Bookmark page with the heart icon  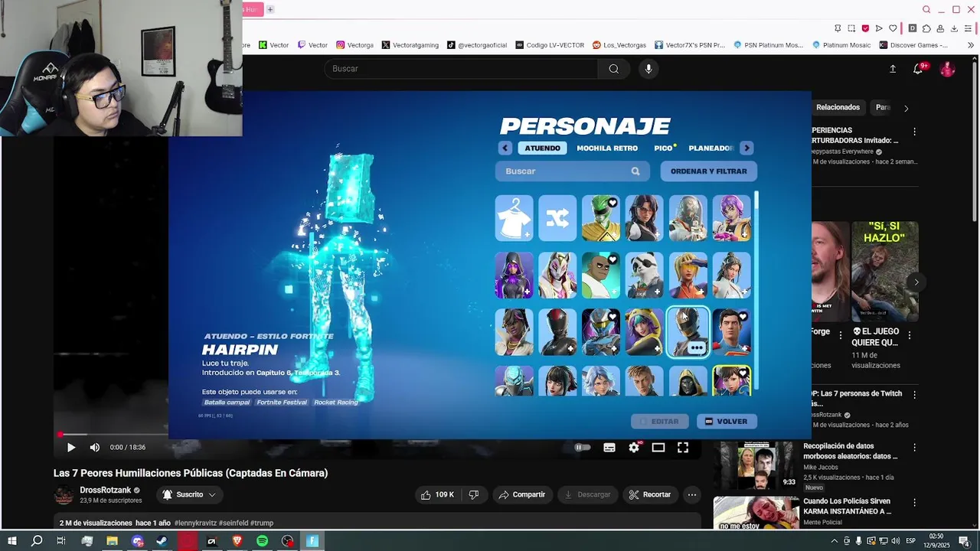[x=893, y=28]
